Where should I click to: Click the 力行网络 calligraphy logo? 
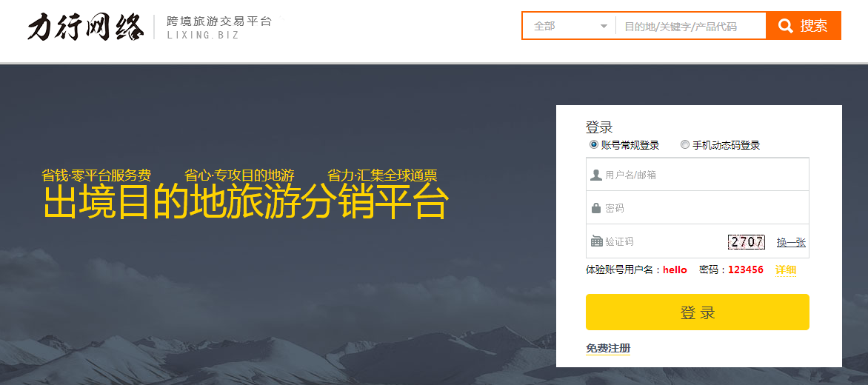point(86,27)
